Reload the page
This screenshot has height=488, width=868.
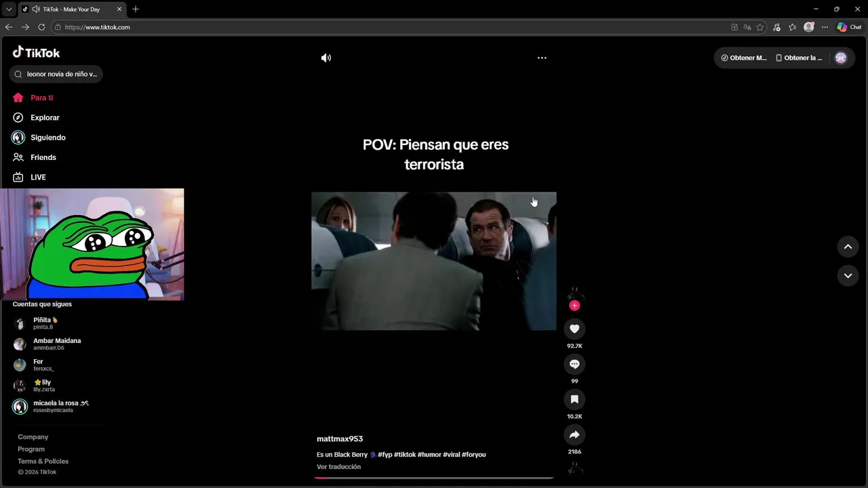tap(41, 27)
